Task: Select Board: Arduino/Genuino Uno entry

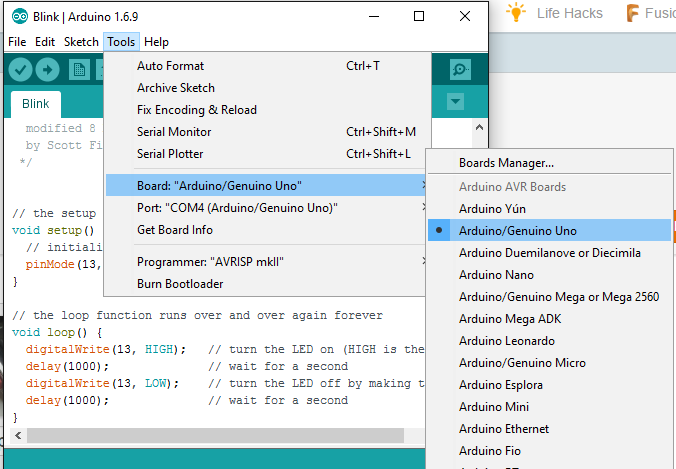Action: click(266, 185)
